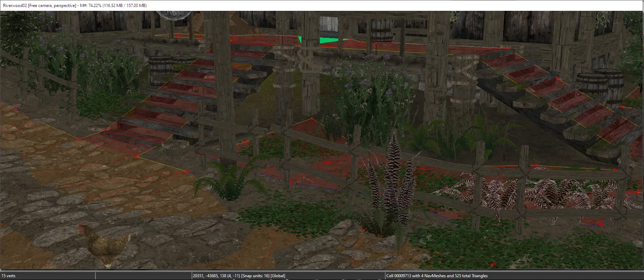This screenshot has height=280, width=644.
Task: Click the Riverwood02 render window title bar
Action: click(x=322, y=5)
